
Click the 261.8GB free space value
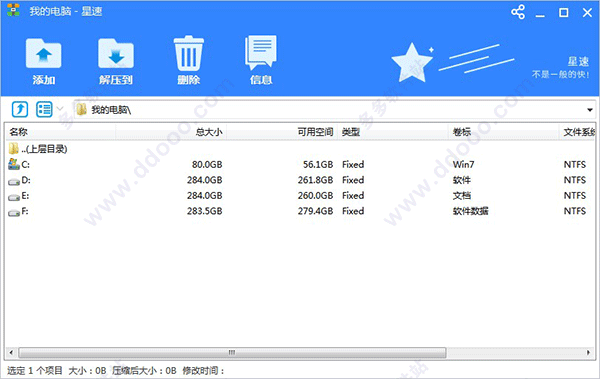click(316, 180)
